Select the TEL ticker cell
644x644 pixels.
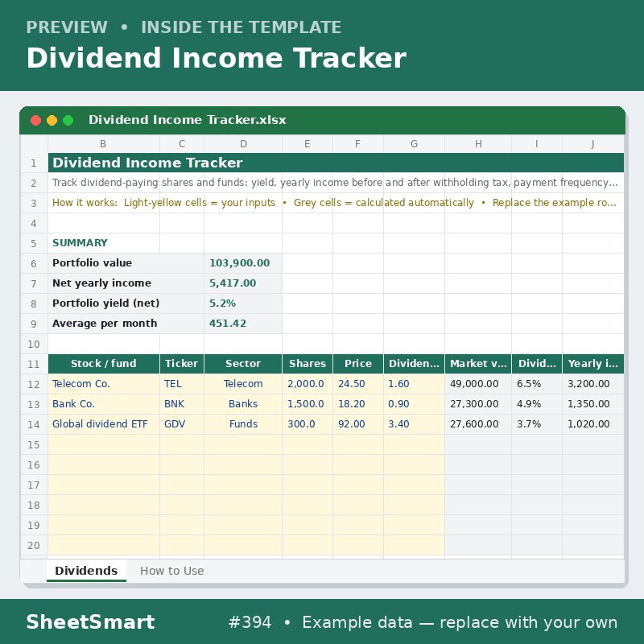pos(182,384)
